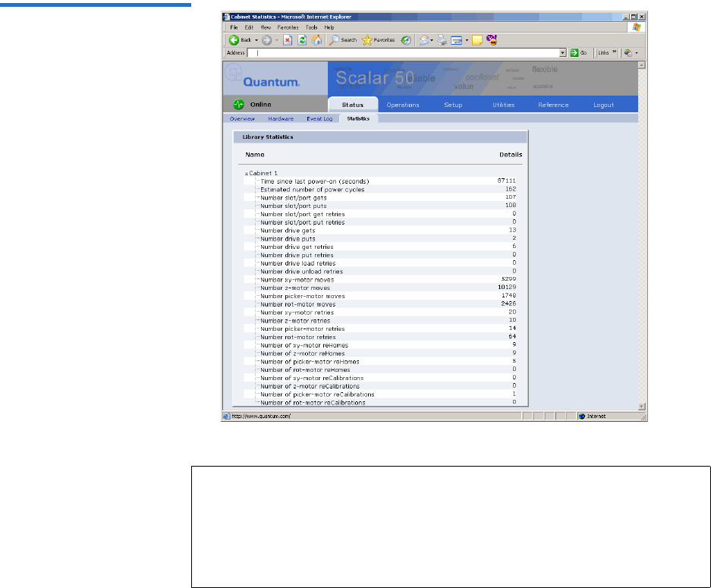
Task: Click the Mail envelope icon
Action: [424, 40]
